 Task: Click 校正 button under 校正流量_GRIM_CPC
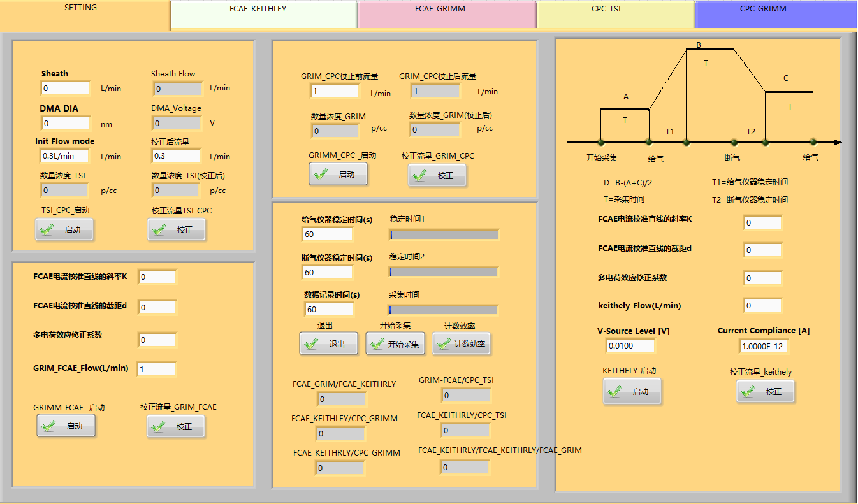437,175
